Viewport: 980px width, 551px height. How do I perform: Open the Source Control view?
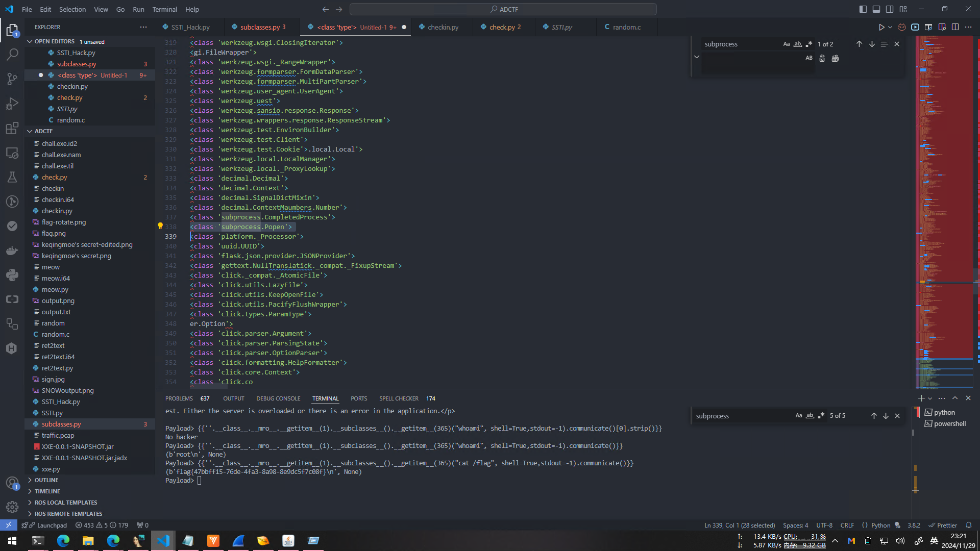click(12, 79)
